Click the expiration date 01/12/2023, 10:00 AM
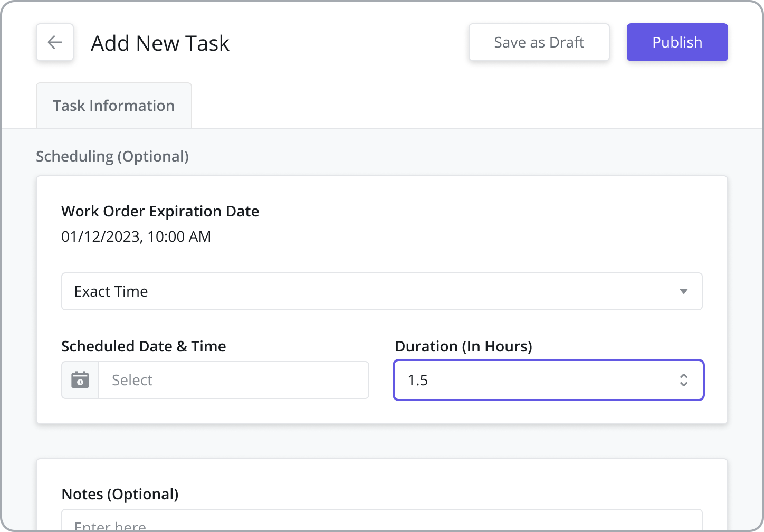 point(136,236)
